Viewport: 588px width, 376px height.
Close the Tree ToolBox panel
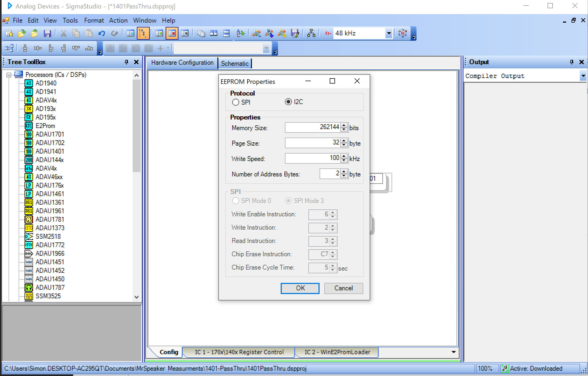[x=136, y=62]
